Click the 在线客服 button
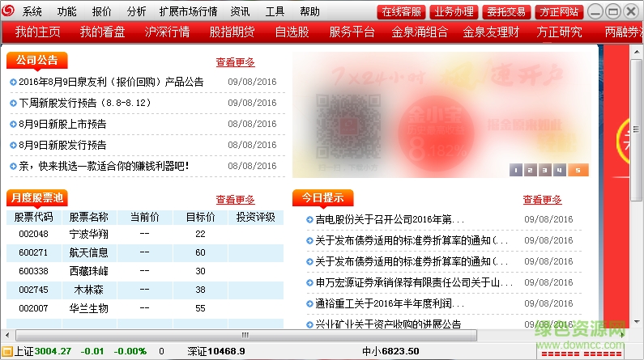 click(401, 12)
